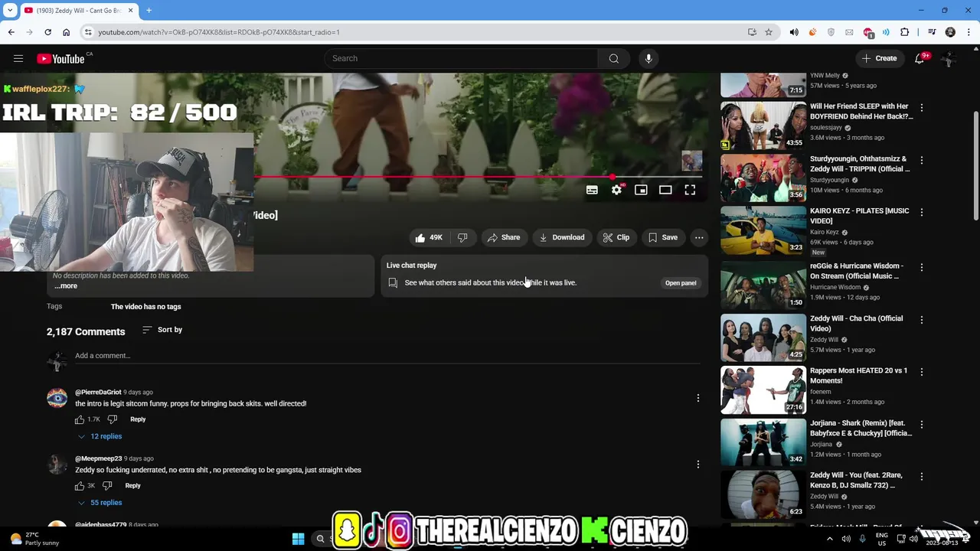Click the Add a comment field
Viewport: 980px width, 551px height.
tap(387, 356)
